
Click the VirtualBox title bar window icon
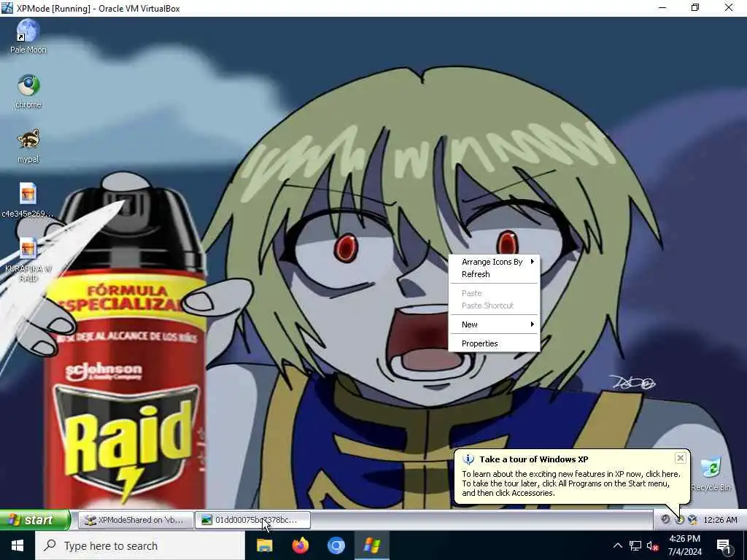click(x=7, y=7)
